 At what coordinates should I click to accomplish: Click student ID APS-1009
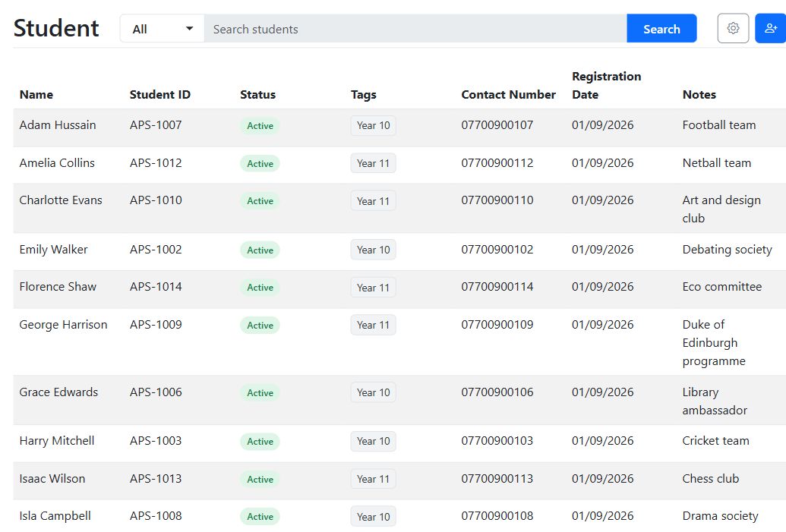pyautogui.click(x=156, y=325)
